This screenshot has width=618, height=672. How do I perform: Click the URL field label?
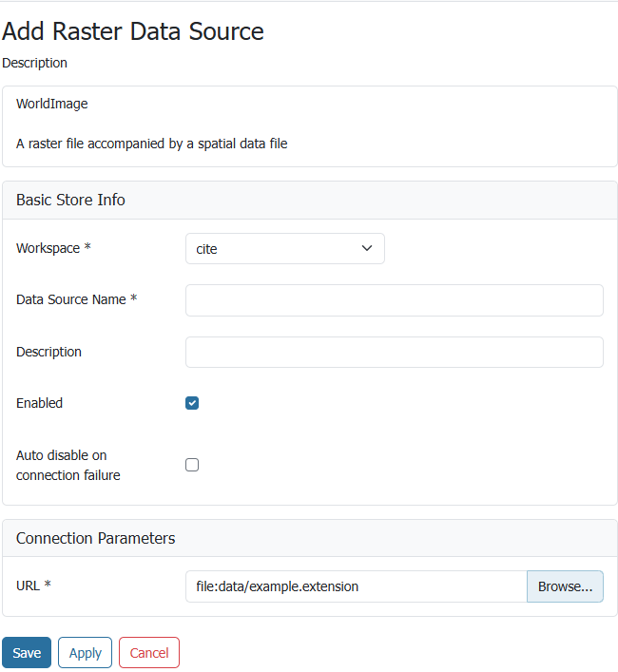[x=29, y=586]
